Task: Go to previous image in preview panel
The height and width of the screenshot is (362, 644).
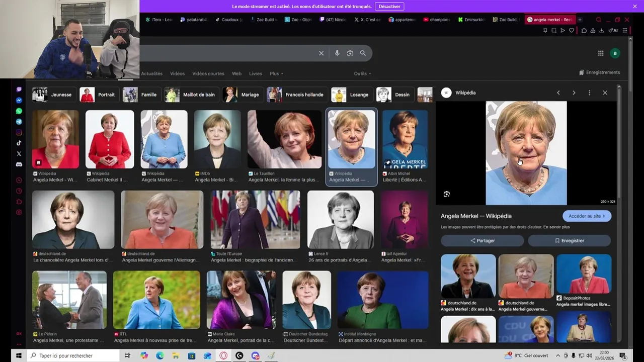Action: 558,93
